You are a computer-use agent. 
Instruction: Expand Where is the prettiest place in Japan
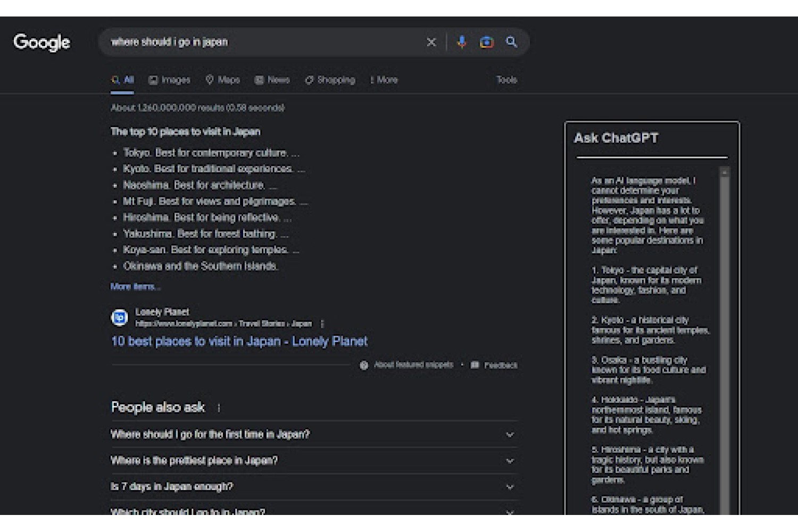(x=314, y=461)
